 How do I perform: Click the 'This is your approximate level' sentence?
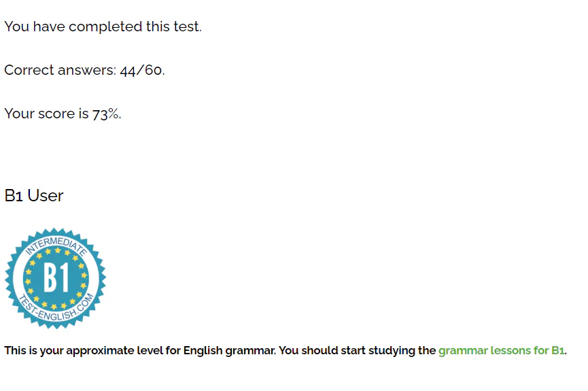pyautogui.click(x=140, y=350)
